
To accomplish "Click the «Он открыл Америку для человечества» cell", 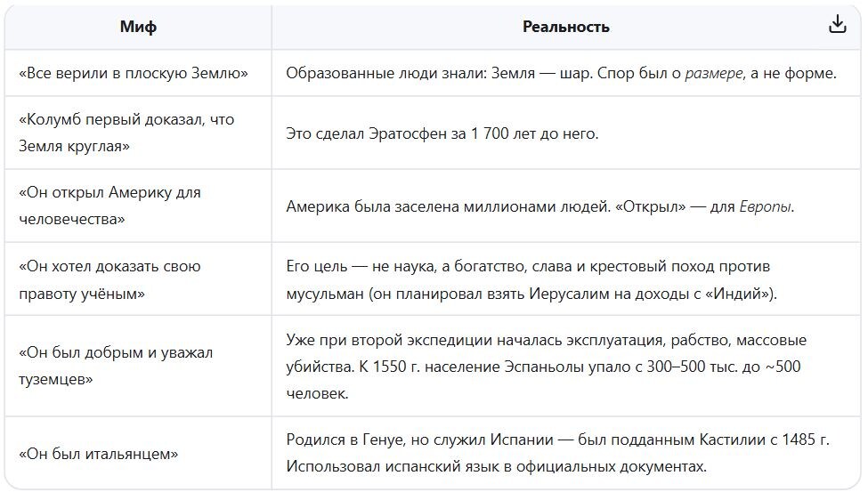I will [138, 206].
